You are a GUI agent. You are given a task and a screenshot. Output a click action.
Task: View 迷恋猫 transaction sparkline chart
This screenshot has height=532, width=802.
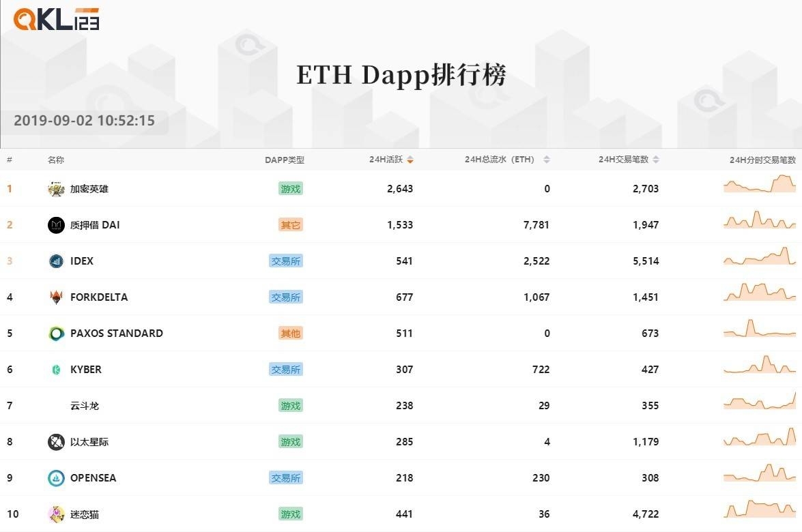coord(760,509)
